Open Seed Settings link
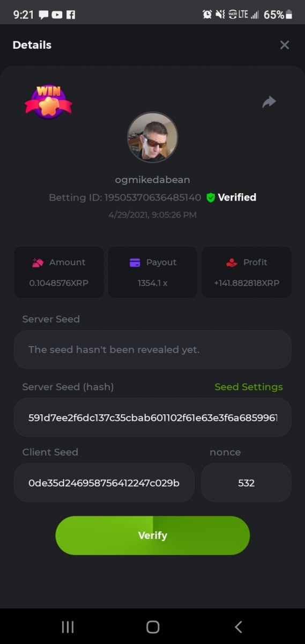This screenshot has height=644, width=305. (x=249, y=387)
